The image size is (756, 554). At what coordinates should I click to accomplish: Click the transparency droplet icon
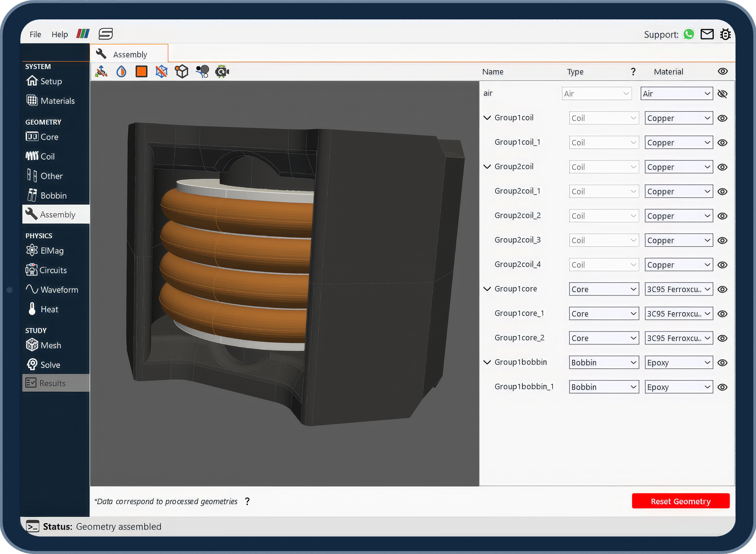pyautogui.click(x=121, y=71)
